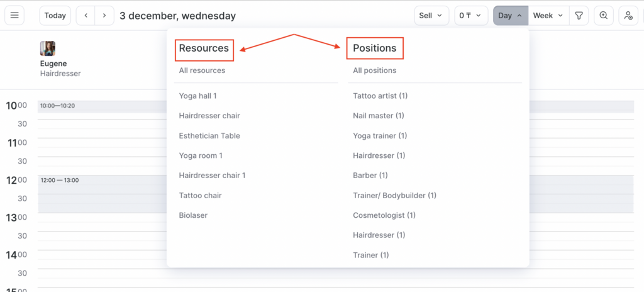Collapse the Day view dropdown
This screenshot has height=292, width=644.
tap(510, 16)
